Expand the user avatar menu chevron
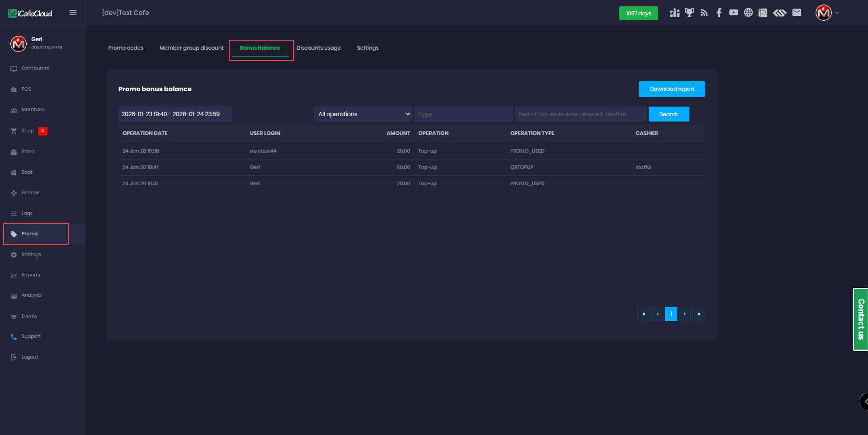 [x=837, y=13]
